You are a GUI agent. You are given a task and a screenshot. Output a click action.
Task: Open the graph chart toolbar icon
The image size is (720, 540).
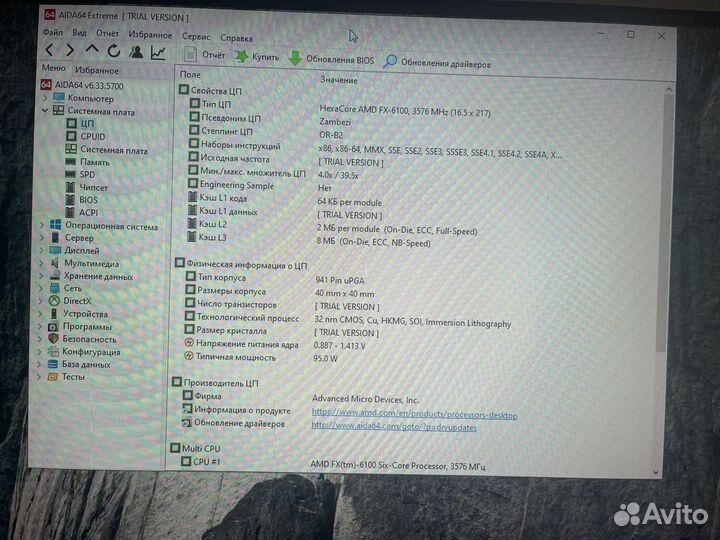(158, 52)
